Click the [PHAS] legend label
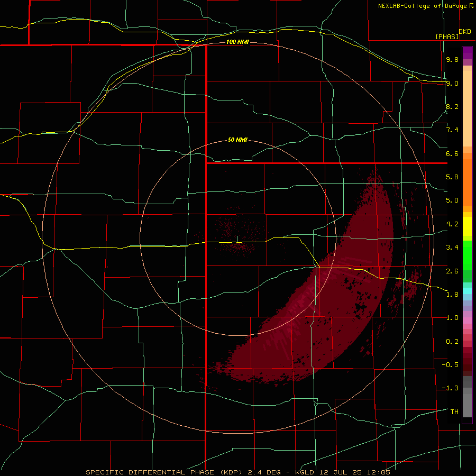 (x=447, y=37)
